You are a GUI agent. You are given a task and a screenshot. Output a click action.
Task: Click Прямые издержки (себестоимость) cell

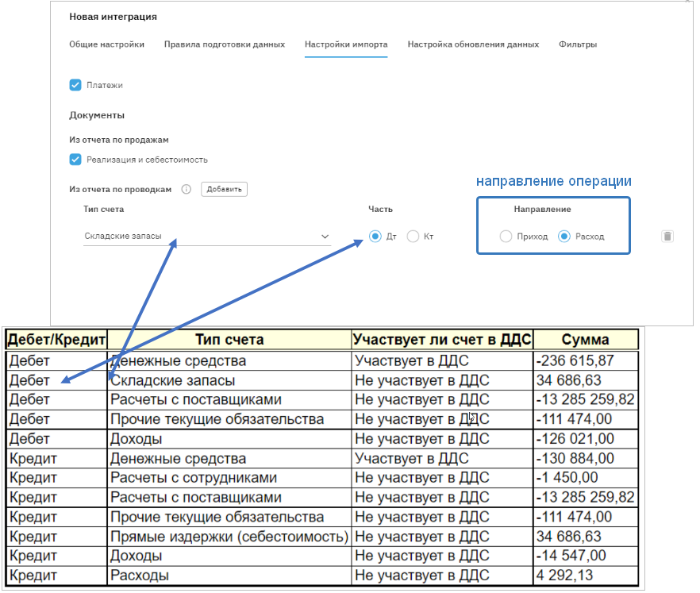pyautogui.click(x=229, y=537)
